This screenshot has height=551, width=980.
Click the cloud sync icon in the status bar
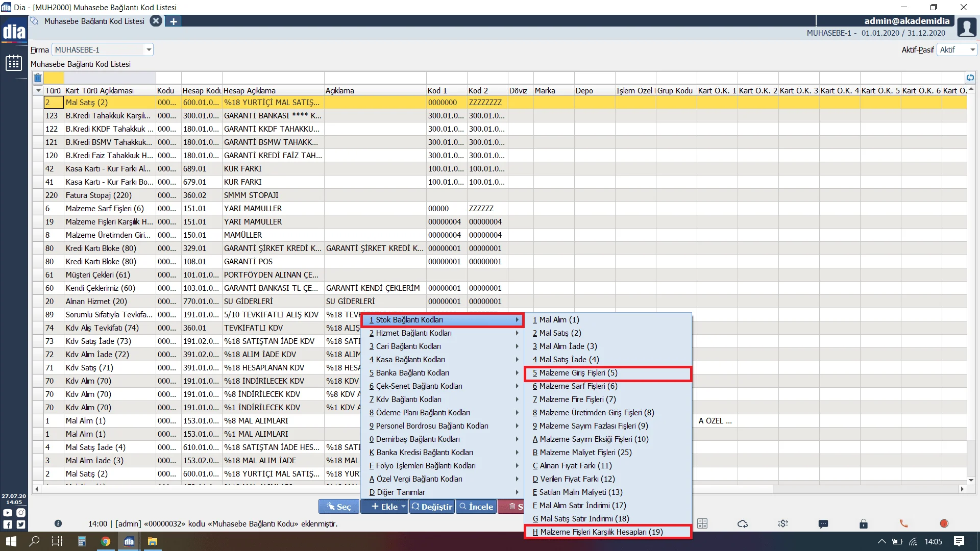point(743,523)
